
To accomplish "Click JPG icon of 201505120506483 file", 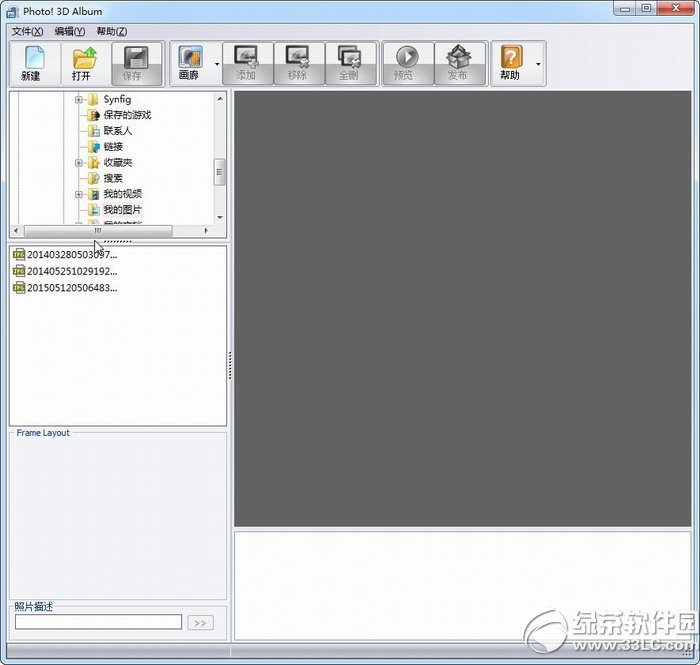I will [x=19, y=288].
